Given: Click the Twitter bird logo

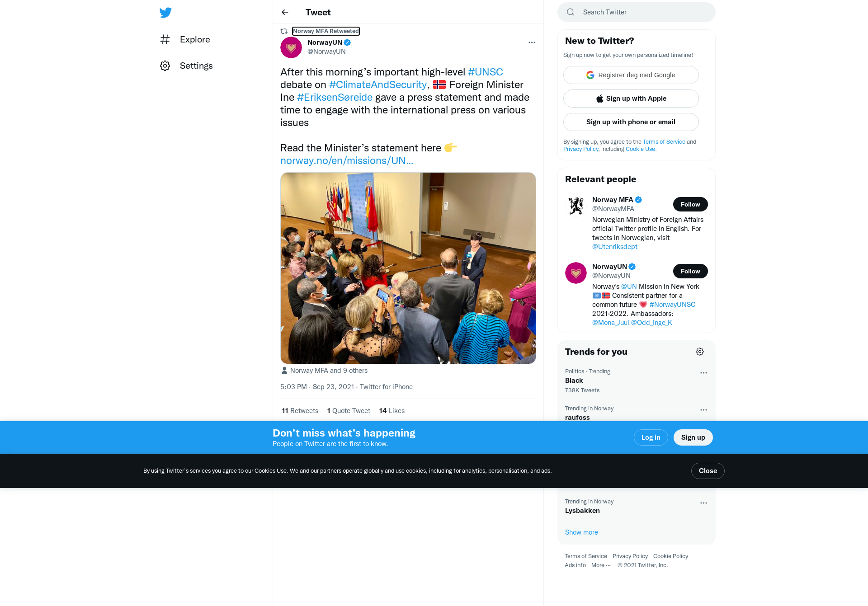Looking at the screenshot, I should click(x=165, y=12).
